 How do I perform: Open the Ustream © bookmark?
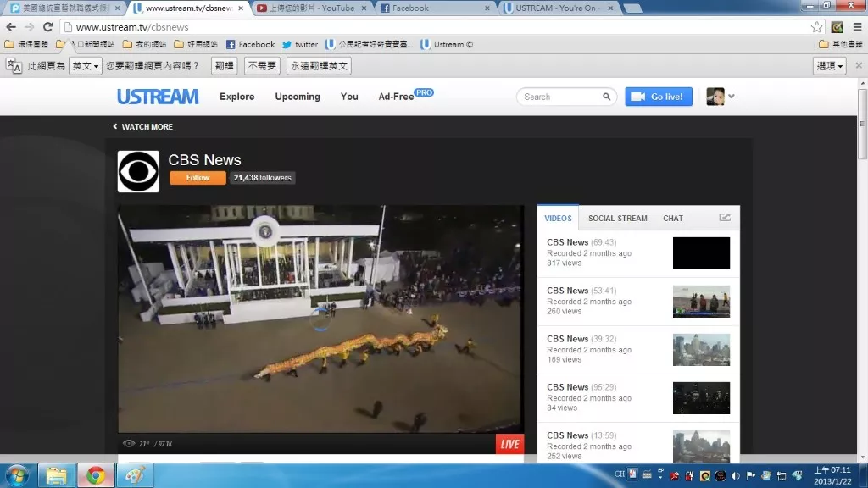pos(446,44)
